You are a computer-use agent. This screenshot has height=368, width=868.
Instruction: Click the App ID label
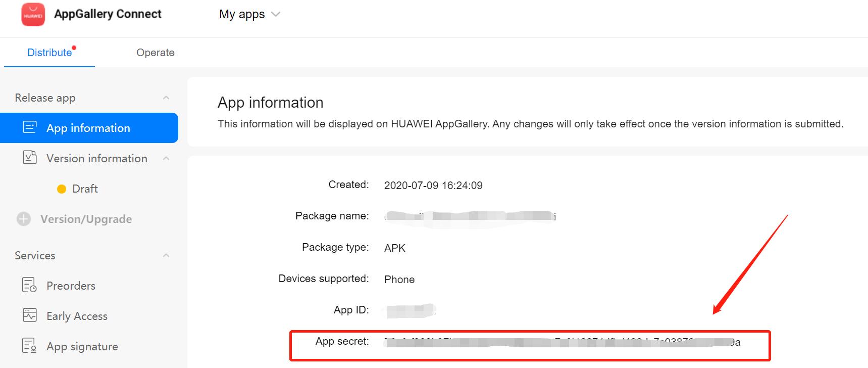click(x=351, y=310)
